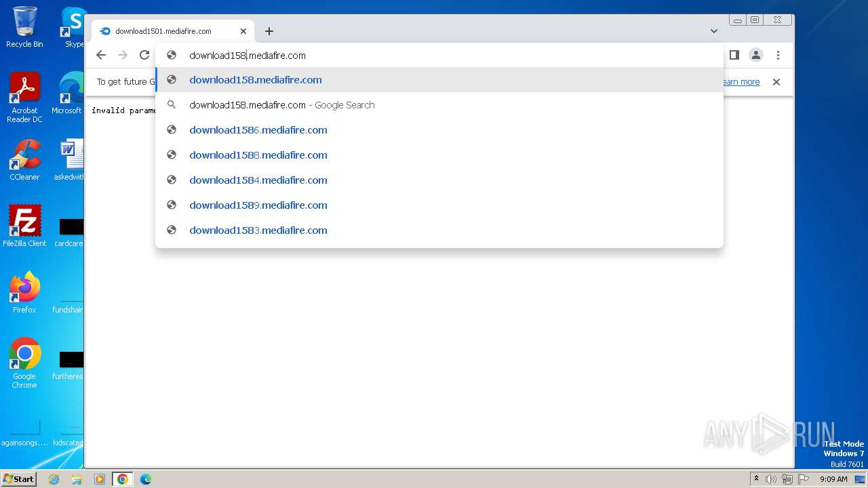Click the Learn more link in infobar

(741, 82)
